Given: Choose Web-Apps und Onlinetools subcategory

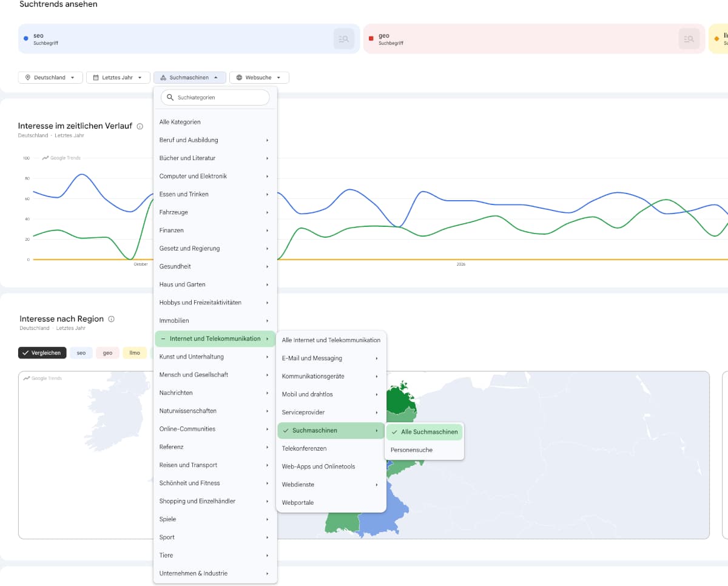Looking at the screenshot, I should click(331, 466).
